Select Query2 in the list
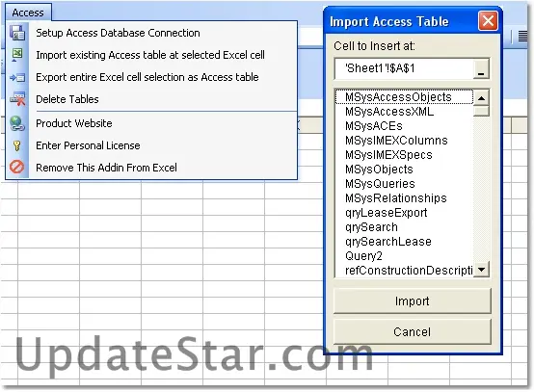Image resolution: width=534 pixels, height=392 pixels. click(x=404, y=256)
